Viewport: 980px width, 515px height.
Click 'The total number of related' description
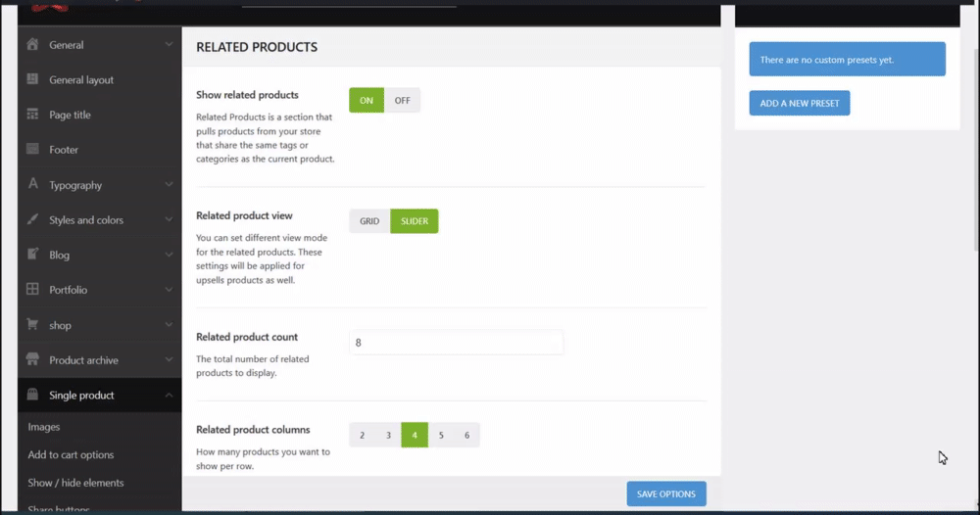click(253, 366)
